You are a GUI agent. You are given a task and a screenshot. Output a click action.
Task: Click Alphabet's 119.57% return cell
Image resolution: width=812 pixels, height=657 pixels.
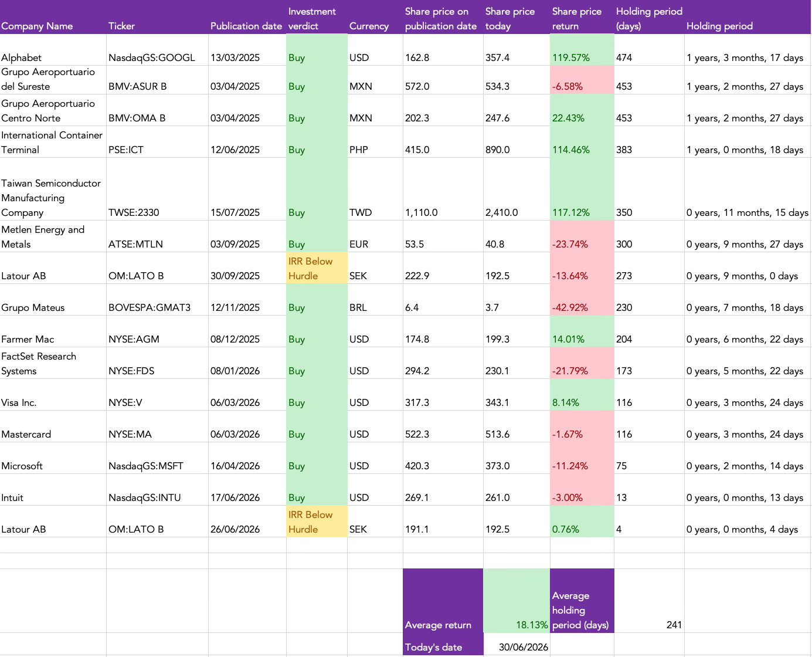click(x=582, y=50)
